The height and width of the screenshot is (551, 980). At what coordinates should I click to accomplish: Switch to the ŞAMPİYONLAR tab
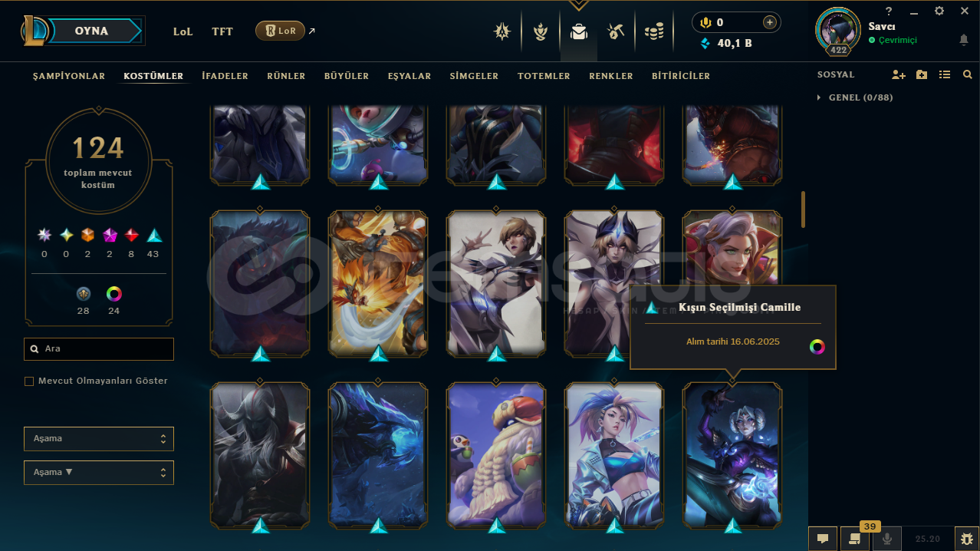69,76
